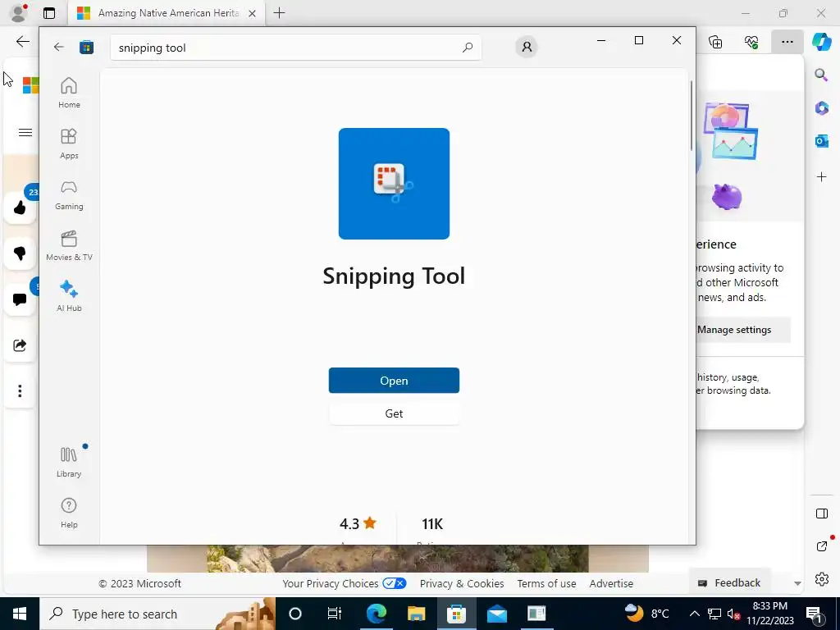Click the Microsoft Store logo icon

tap(86, 47)
